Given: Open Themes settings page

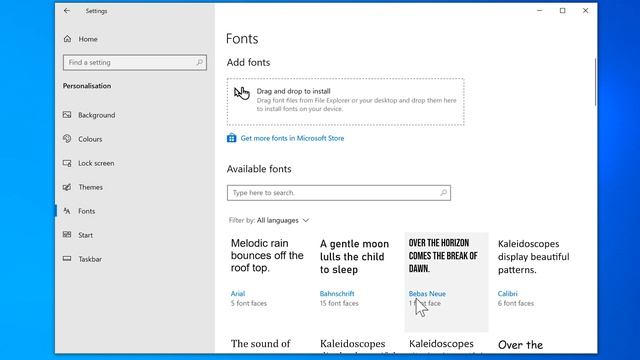Looking at the screenshot, I should coord(91,187).
